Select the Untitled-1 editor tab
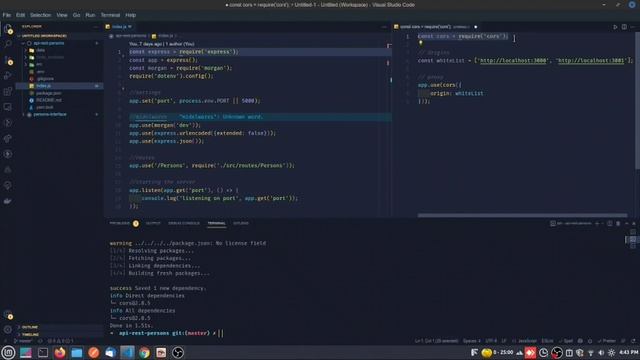Image resolution: width=640 pixels, height=360 pixels. (435, 27)
